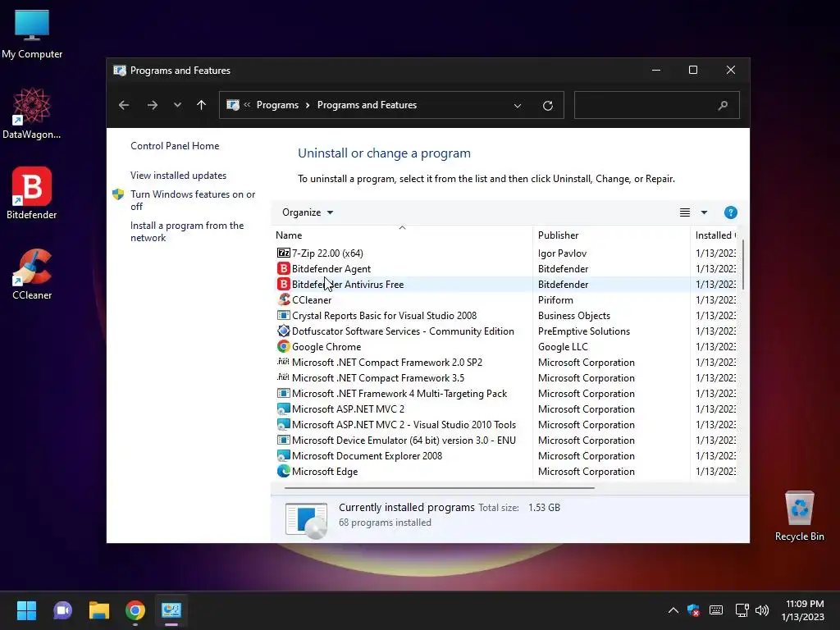The width and height of the screenshot is (840, 630).
Task: Click publisher PreEmptive Solutions cell
Action: 583,331
